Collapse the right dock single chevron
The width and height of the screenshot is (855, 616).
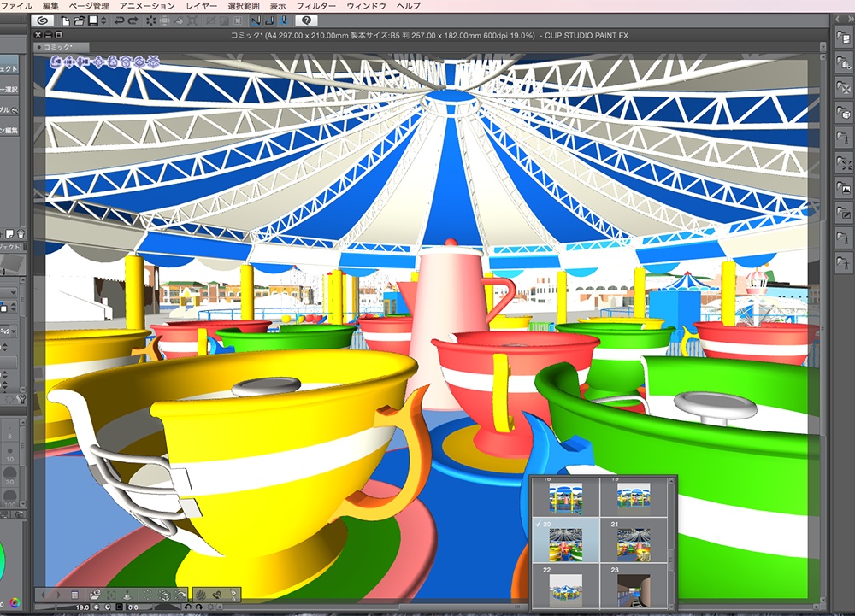point(838,19)
